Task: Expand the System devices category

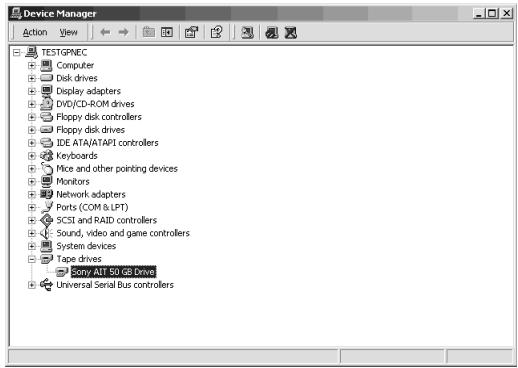Action: coord(32,246)
